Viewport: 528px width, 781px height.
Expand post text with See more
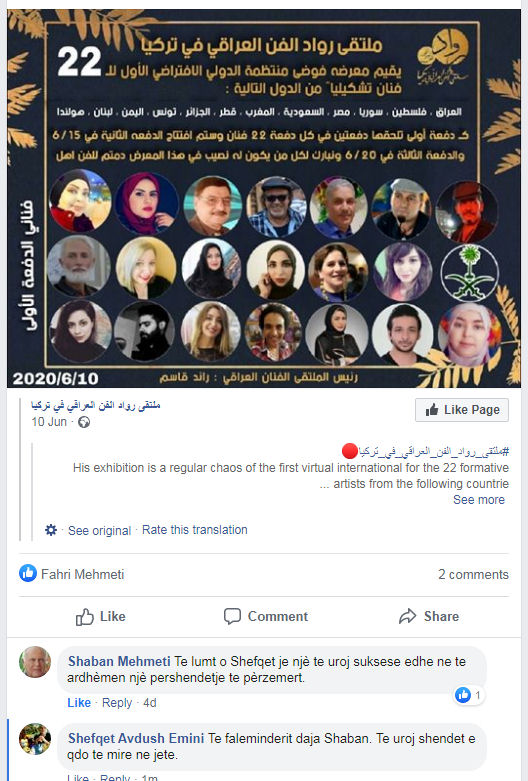[479, 500]
